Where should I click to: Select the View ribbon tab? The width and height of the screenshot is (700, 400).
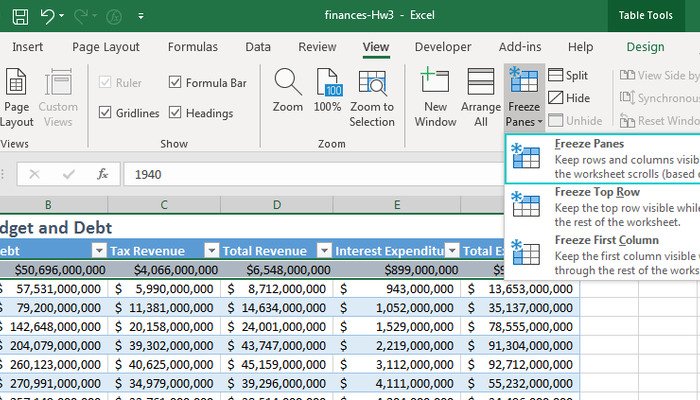click(376, 47)
